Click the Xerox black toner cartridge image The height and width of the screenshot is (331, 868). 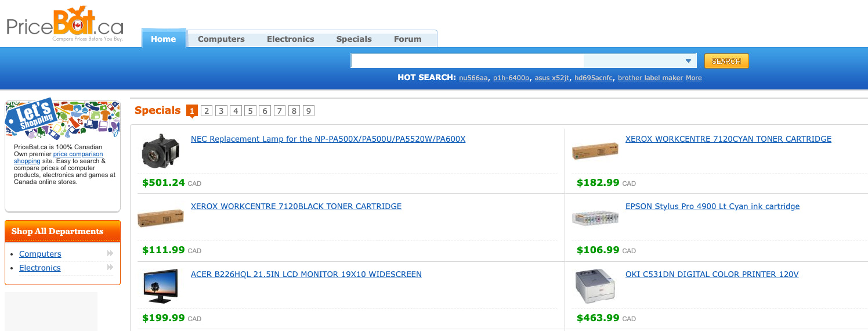click(161, 218)
